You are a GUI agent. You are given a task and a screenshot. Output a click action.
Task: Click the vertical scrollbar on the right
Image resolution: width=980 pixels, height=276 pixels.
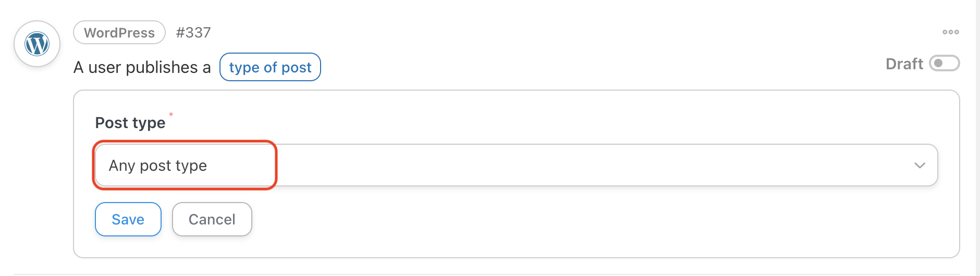978,138
